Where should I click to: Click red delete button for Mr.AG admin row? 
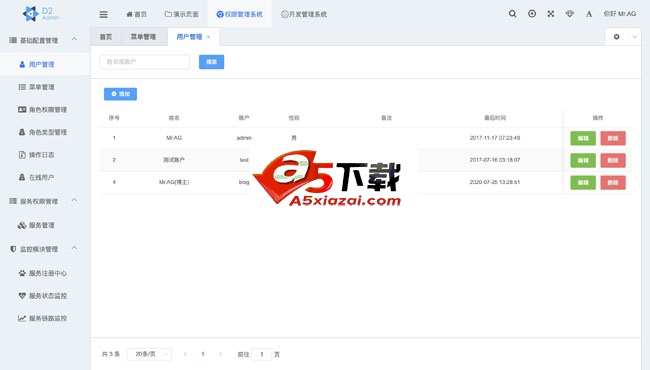click(613, 138)
